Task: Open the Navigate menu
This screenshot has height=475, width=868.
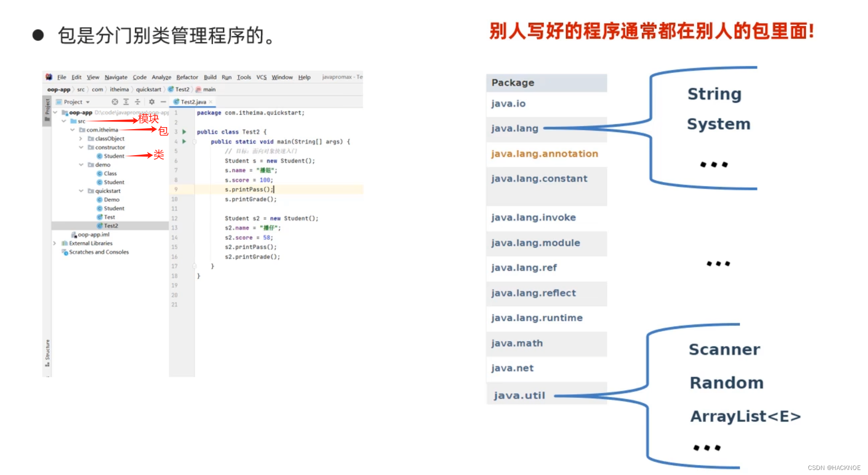Action: (x=116, y=78)
